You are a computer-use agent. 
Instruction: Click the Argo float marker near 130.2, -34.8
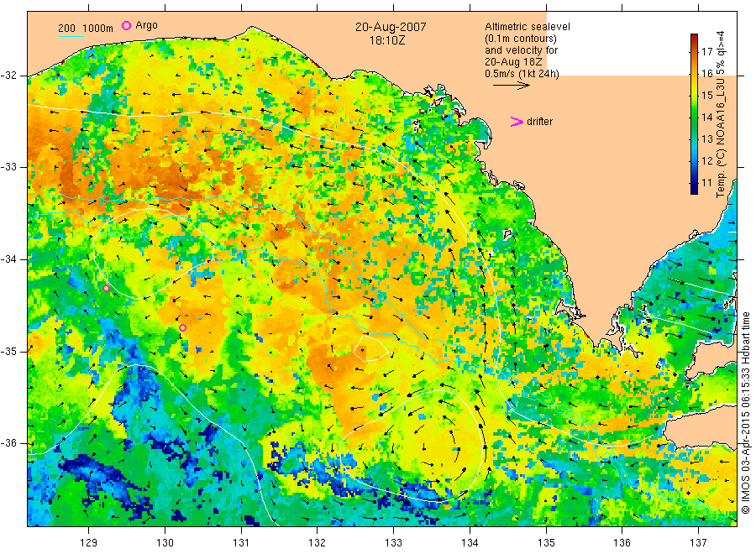click(x=182, y=328)
